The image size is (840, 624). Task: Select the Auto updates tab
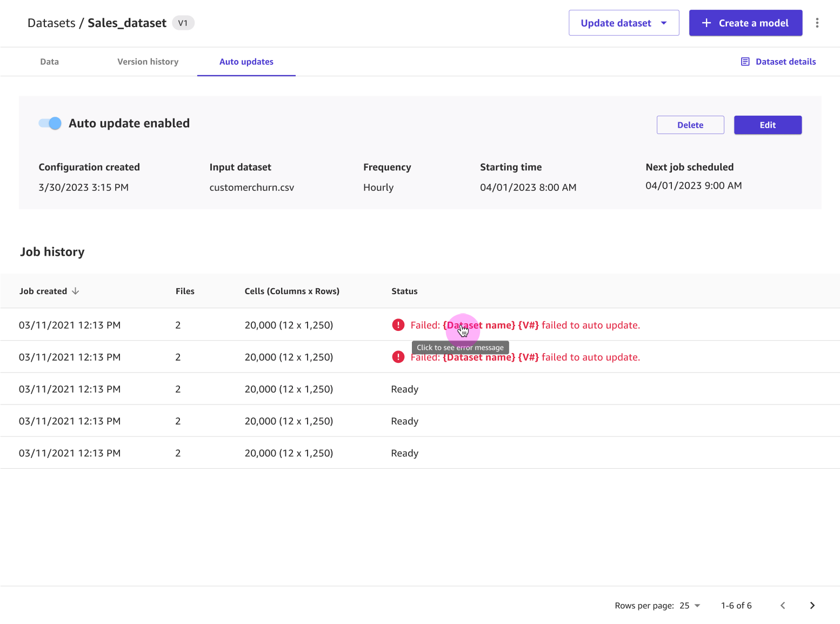click(x=246, y=61)
